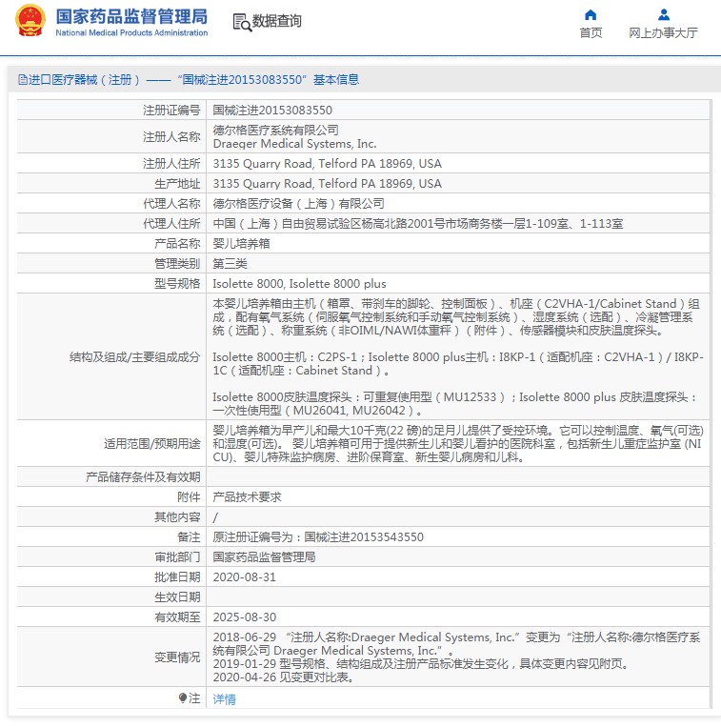Click product name 婴儿培养箱
This screenshot has width=721, height=728.
[241, 243]
